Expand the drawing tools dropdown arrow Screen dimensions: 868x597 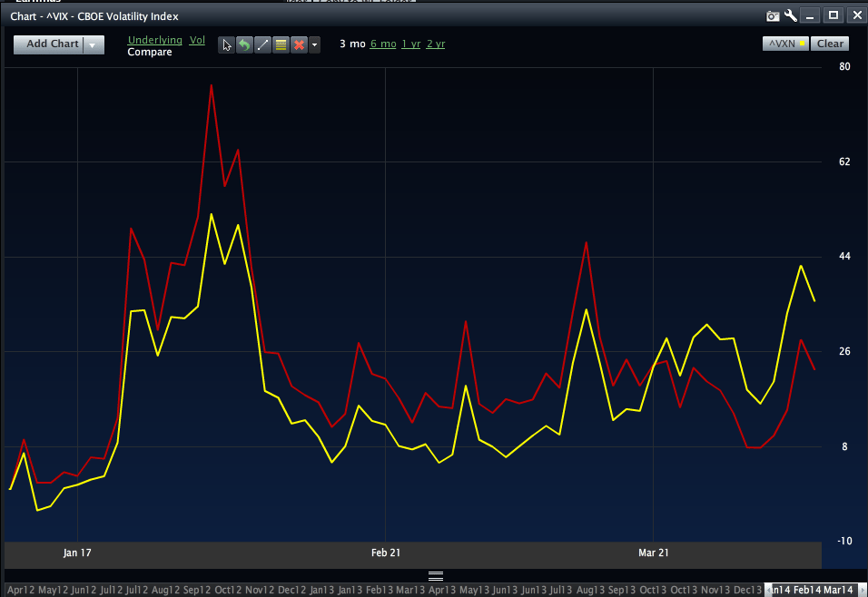point(314,44)
